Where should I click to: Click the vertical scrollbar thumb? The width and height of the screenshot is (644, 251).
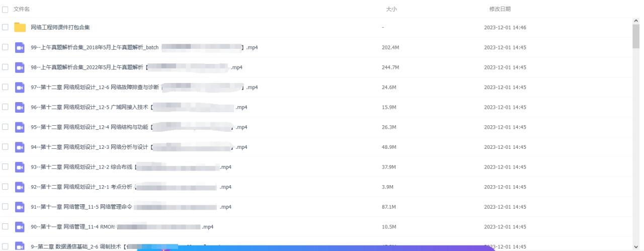(x=635, y=36)
